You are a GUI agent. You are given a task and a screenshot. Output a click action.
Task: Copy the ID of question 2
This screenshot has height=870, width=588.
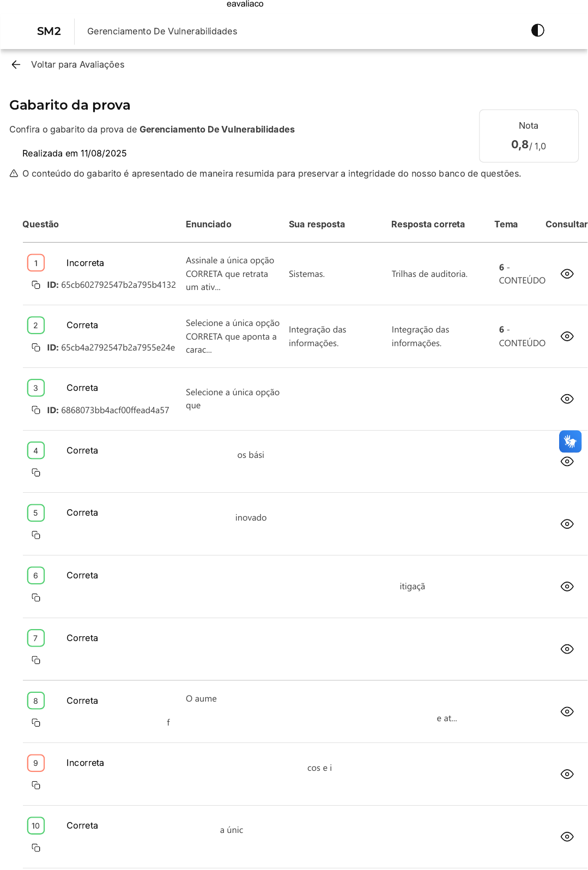pyautogui.click(x=36, y=348)
